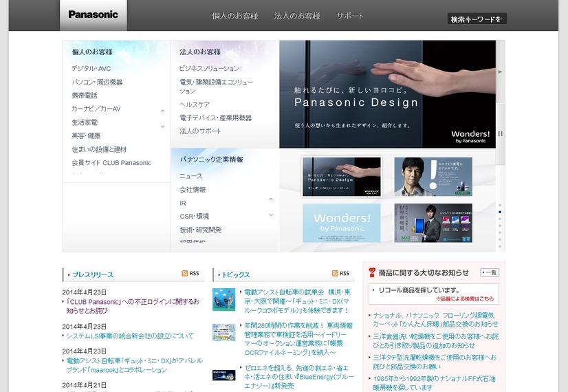This screenshot has width=568, height=392.
Task: Open the 会社情報 link
Action: click(193, 190)
